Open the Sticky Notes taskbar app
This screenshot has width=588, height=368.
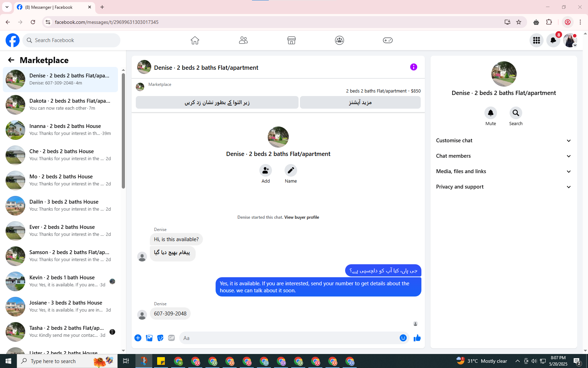click(x=161, y=361)
